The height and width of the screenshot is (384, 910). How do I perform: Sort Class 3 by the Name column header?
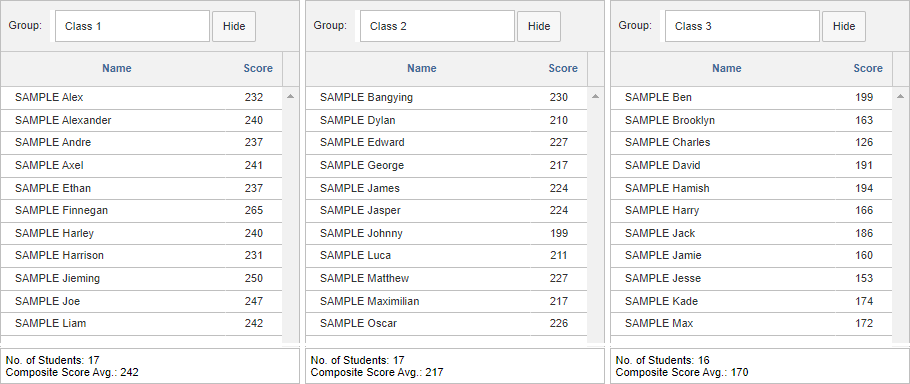click(x=727, y=68)
